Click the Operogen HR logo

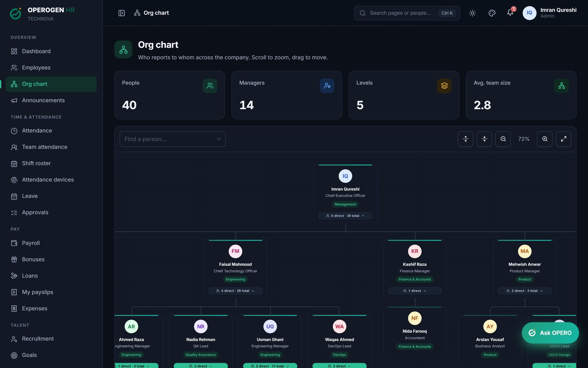[16, 14]
